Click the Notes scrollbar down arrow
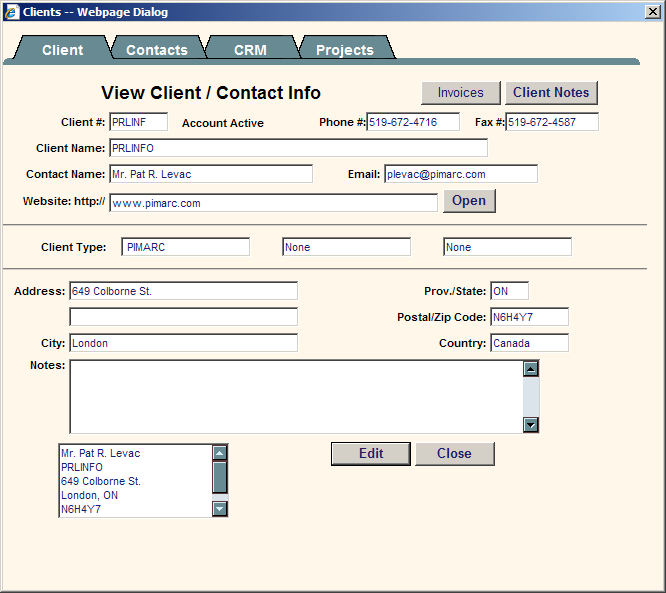 tap(531, 424)
